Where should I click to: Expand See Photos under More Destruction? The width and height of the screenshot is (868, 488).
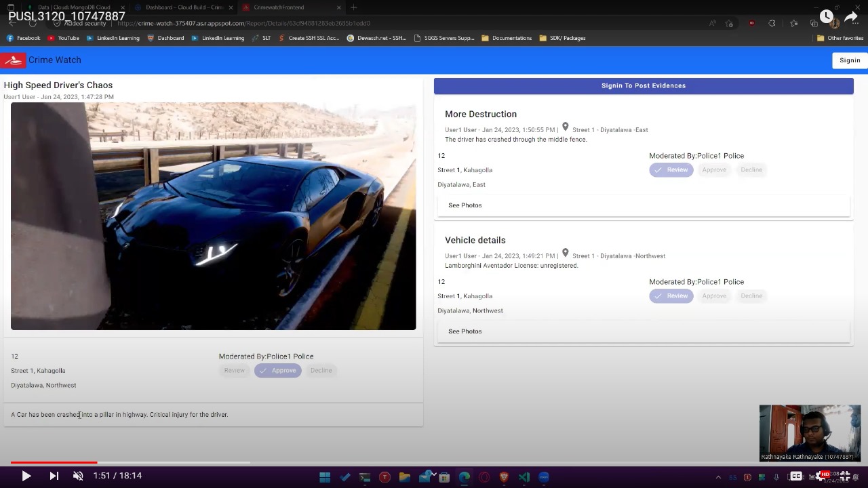(x=465, y=205)
